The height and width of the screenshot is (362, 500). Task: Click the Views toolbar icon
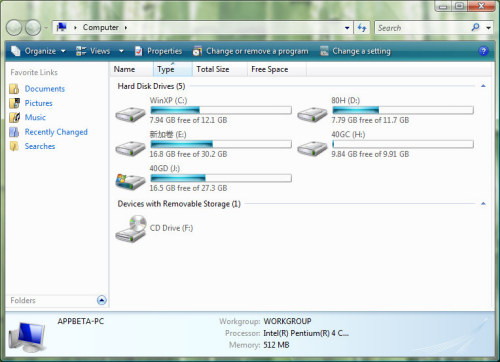click(81, 51)
